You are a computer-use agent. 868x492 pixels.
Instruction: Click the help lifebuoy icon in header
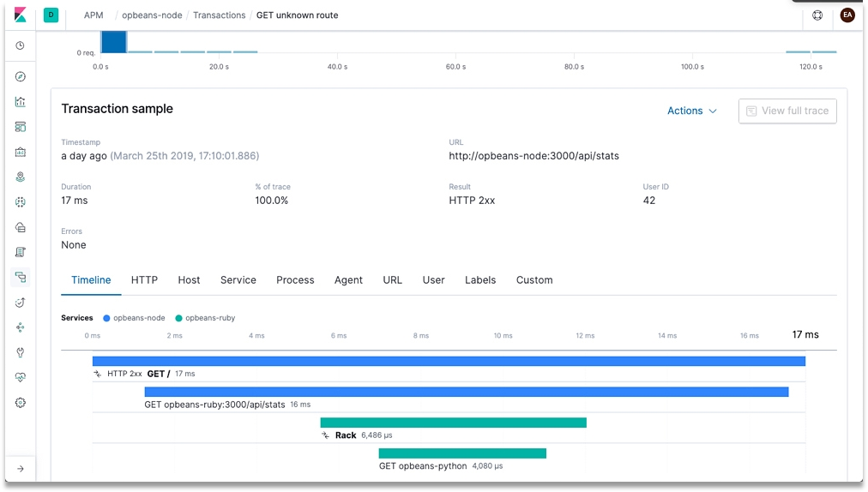click(x=817, y=15)
